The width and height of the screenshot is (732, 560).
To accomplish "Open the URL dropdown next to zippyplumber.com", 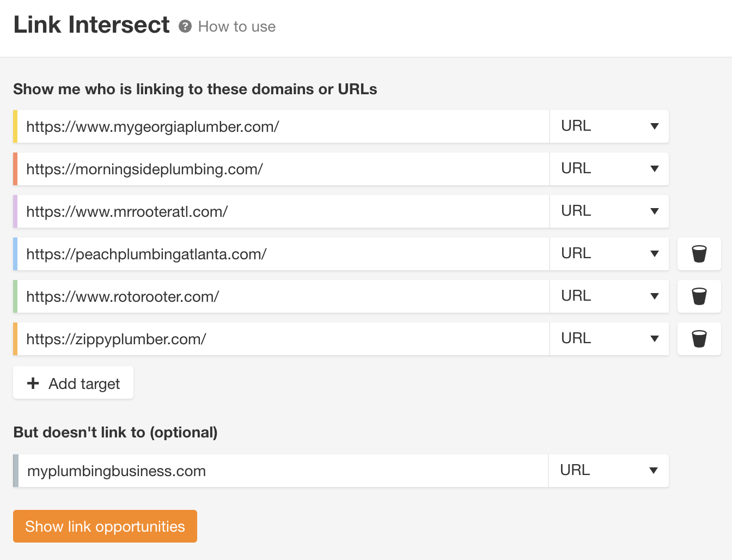I will point(609,338).
